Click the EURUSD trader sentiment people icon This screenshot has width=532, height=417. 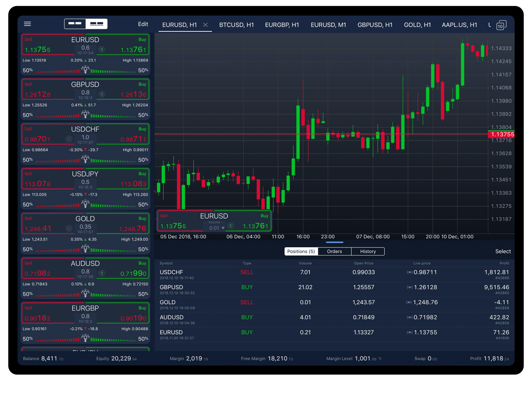(x=85, y=70)
